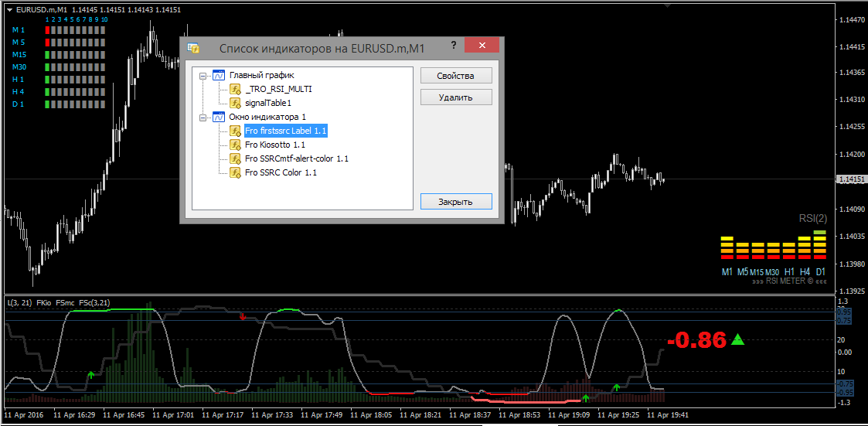Click the FSmc indicator window label

point(66,303)
